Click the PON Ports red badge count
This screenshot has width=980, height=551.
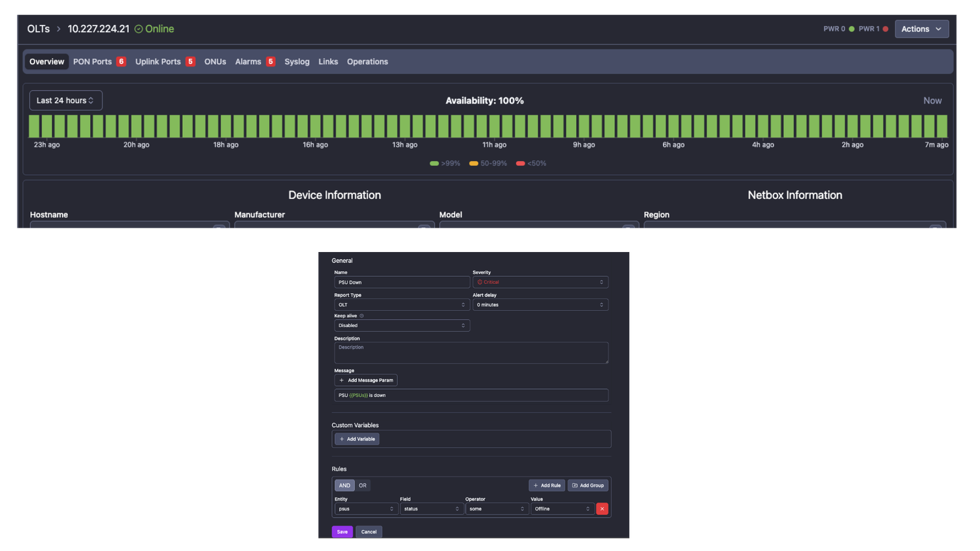121,61
